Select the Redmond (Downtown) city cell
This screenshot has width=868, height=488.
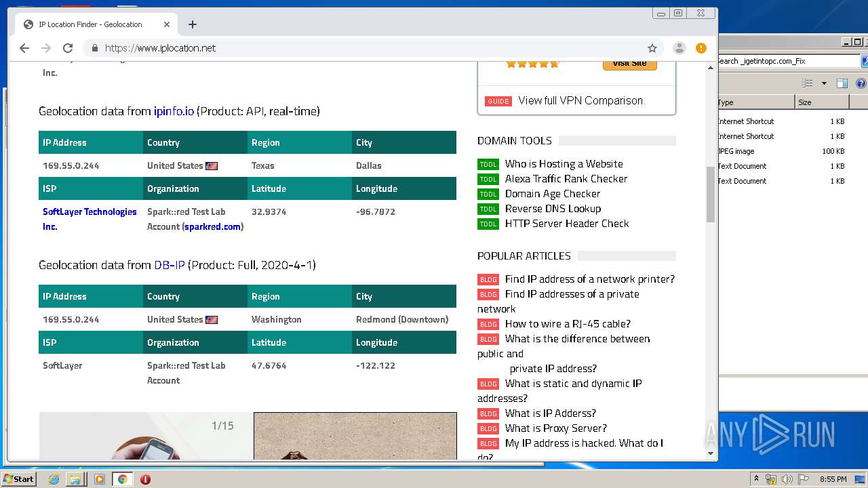tap(402, 319)
